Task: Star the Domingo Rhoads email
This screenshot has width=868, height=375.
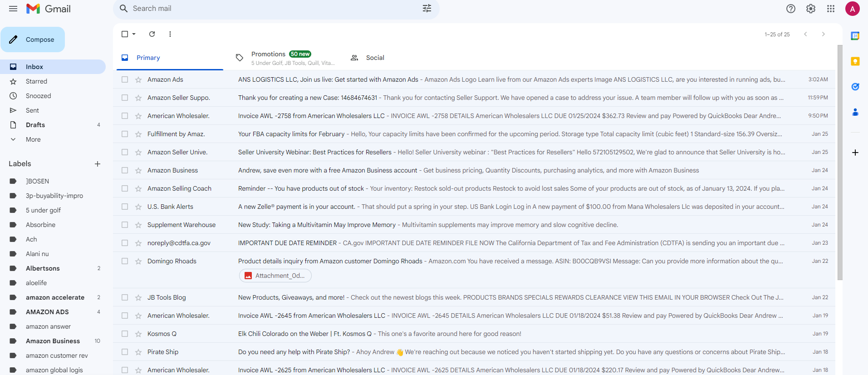Action: 138,261
